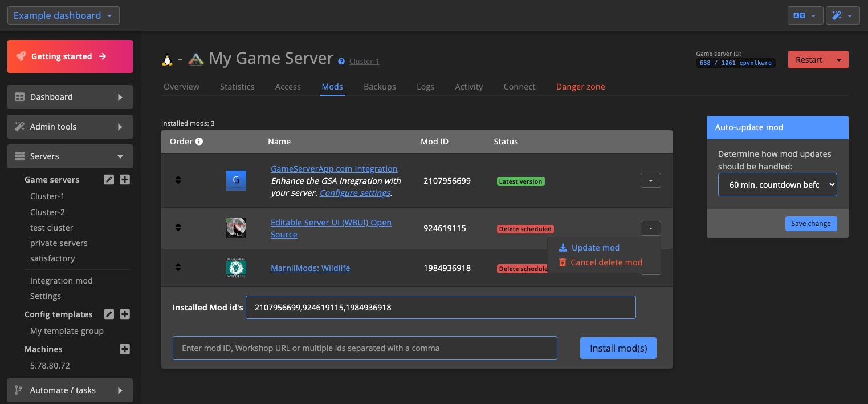The height and width of the screenshot is (404, 868).
Task: Open the Configure settings link
Action: [354, 193]
